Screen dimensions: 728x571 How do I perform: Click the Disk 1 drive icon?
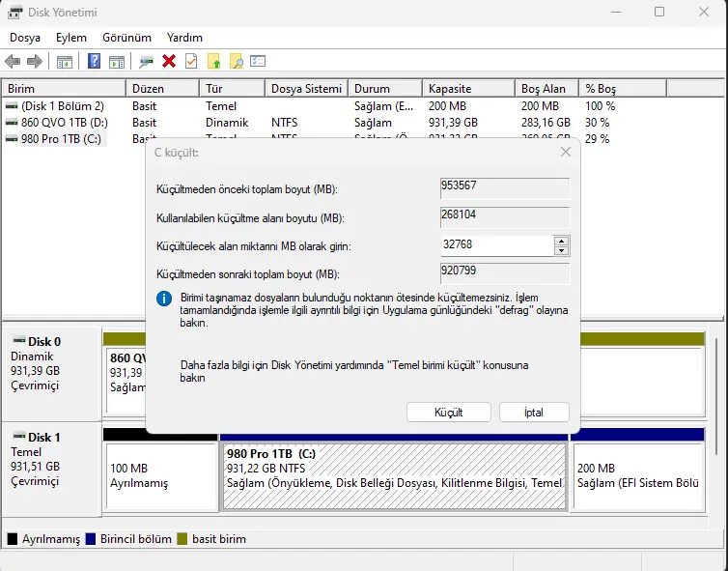tap(19, 436)
